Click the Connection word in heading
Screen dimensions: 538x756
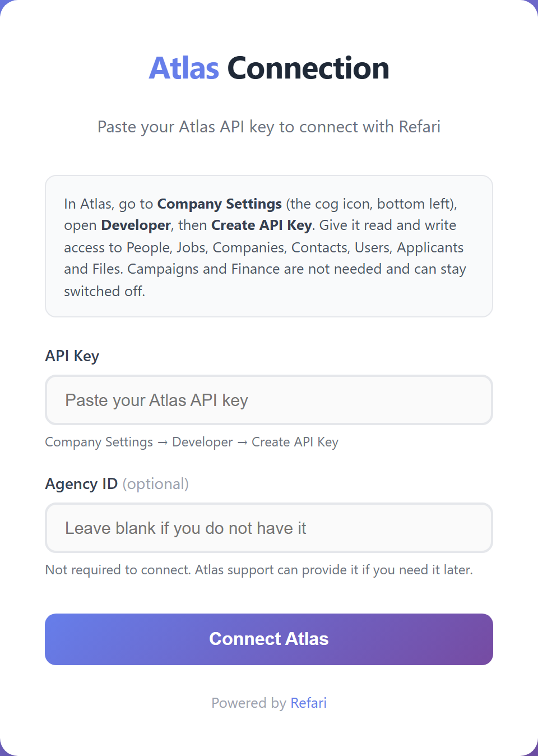(x=308, y=68)
